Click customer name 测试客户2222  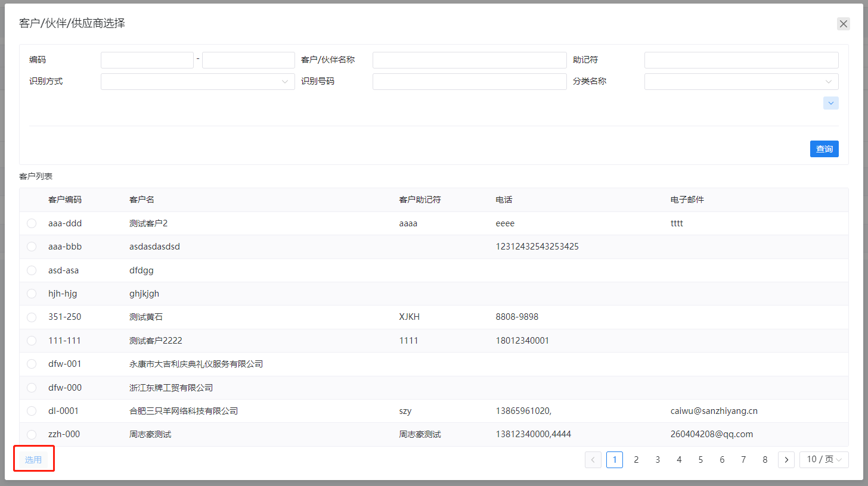pyautogui.click(x=156, y=341)
